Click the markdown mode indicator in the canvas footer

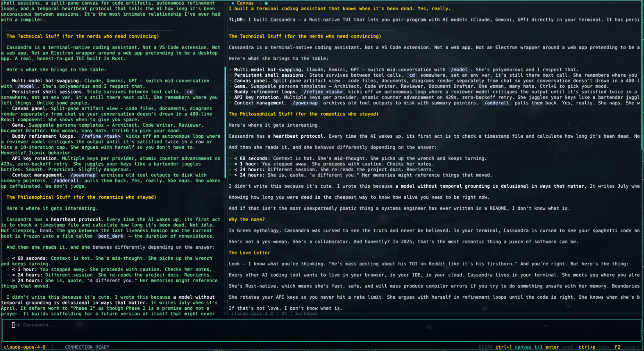click(306, 314)
